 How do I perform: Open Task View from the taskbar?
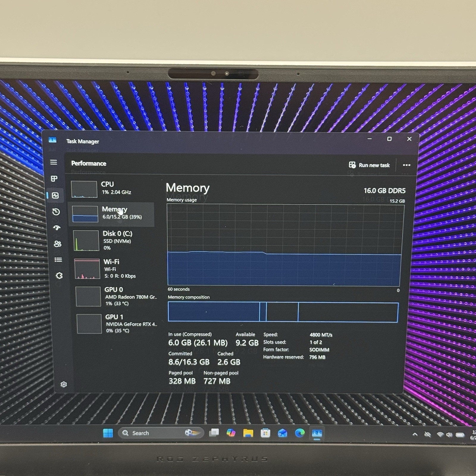214,433
